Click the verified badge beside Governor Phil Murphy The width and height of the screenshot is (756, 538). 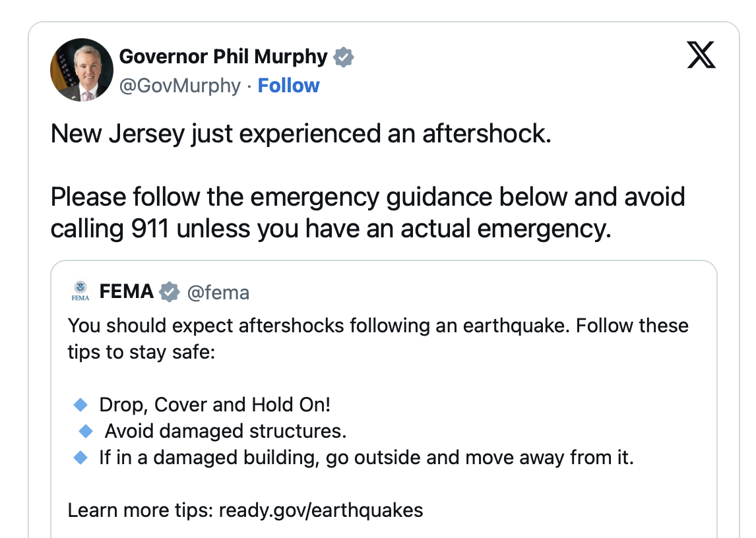point(343,58)
